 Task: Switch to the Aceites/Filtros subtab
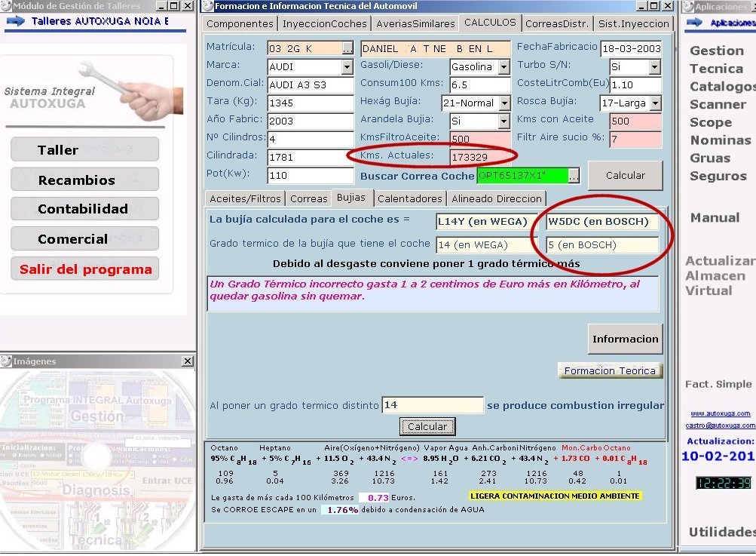tap(245, 198)
